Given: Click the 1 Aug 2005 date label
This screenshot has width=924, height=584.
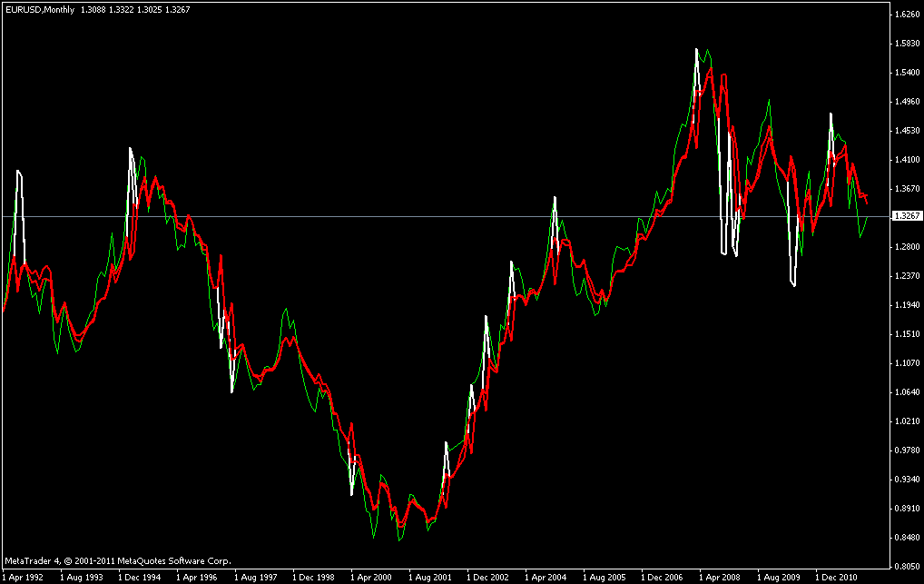Looking at the screenshot, I should [x=605, y=577].
